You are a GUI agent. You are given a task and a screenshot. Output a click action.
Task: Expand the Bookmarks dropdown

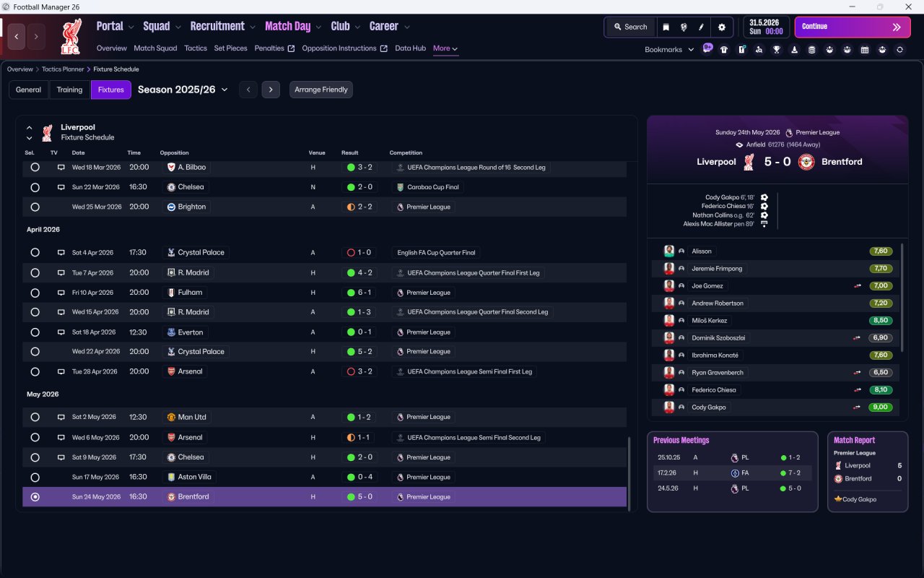click(669, 50)
